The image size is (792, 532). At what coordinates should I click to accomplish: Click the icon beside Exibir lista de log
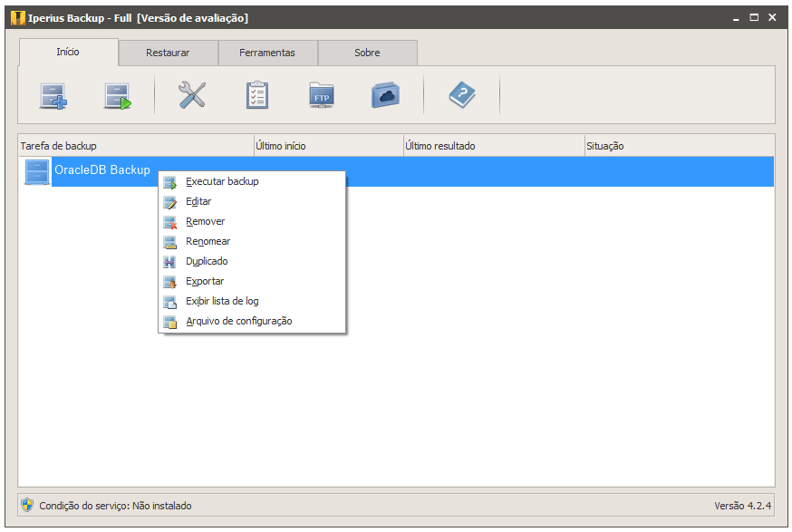coord(170,302)
